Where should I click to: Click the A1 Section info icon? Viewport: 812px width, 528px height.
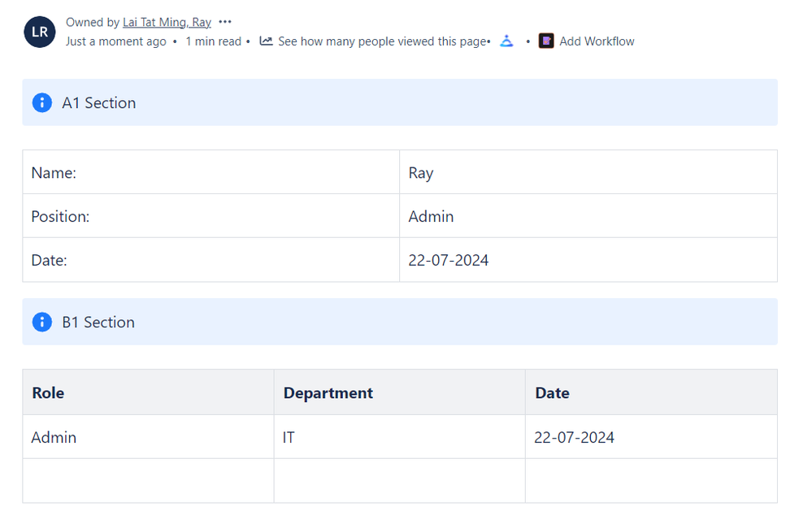(x=42, y=103)
